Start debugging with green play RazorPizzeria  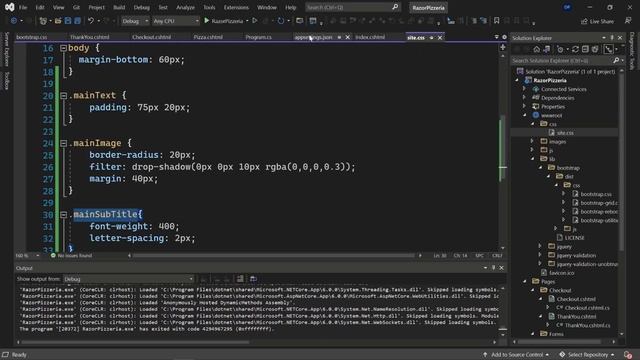(x=224, y=20)
